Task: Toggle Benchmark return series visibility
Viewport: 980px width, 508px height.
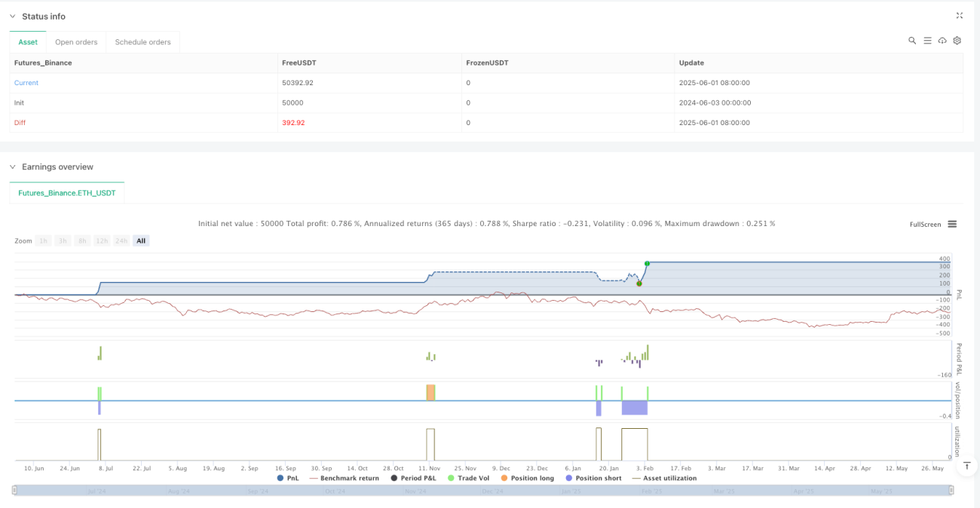Action: [x=344, y=478]
